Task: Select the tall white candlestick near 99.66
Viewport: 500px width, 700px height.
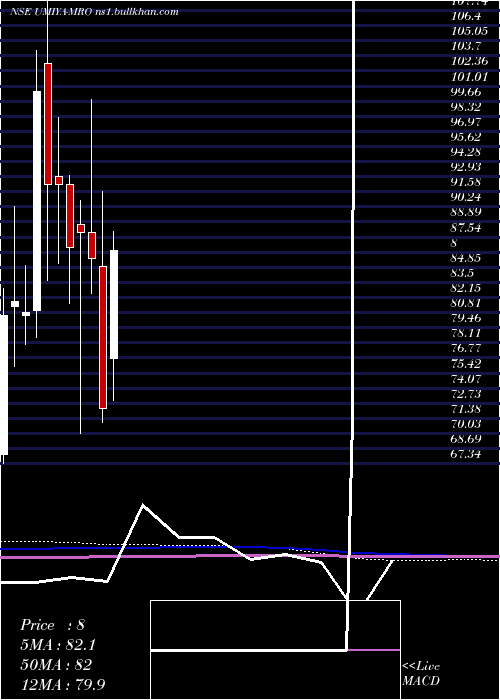Action: [37, 201]
